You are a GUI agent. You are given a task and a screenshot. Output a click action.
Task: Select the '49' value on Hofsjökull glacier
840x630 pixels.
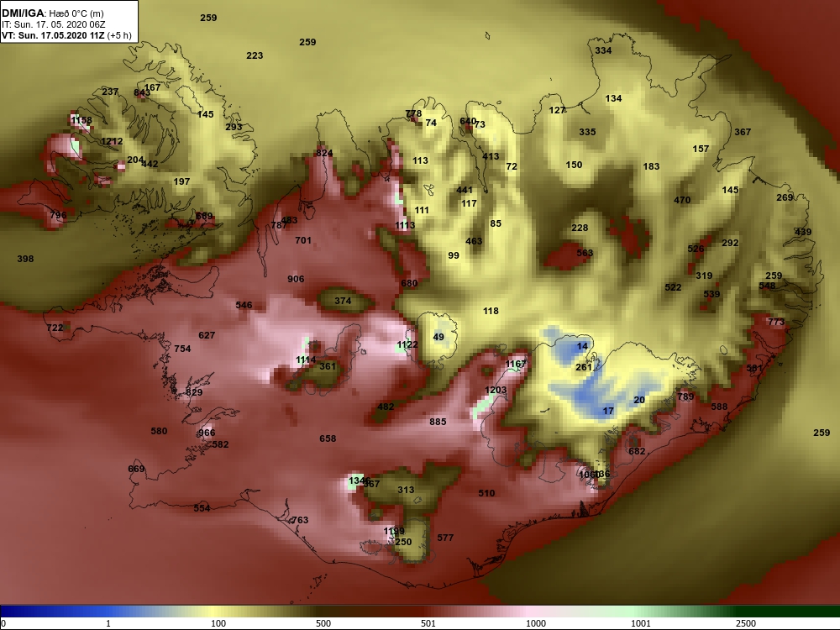point(438,337)
